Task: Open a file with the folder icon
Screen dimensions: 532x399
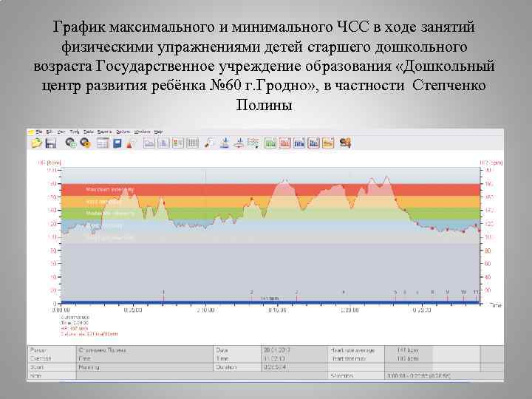Action: [37, 143]
